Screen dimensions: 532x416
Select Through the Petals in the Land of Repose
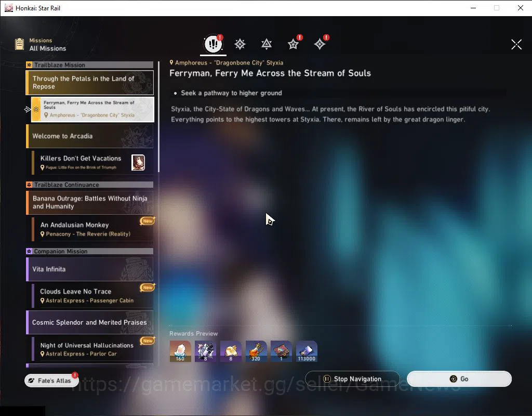[90, 83]
